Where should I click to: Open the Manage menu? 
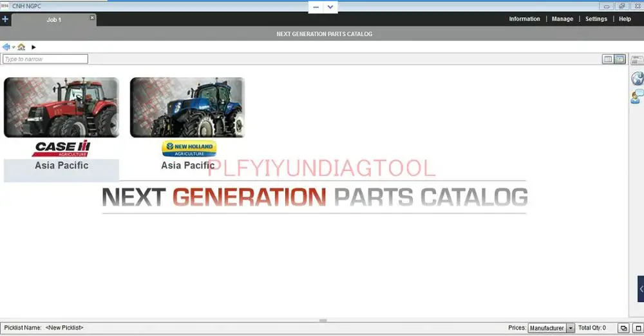tap(562, 19)
